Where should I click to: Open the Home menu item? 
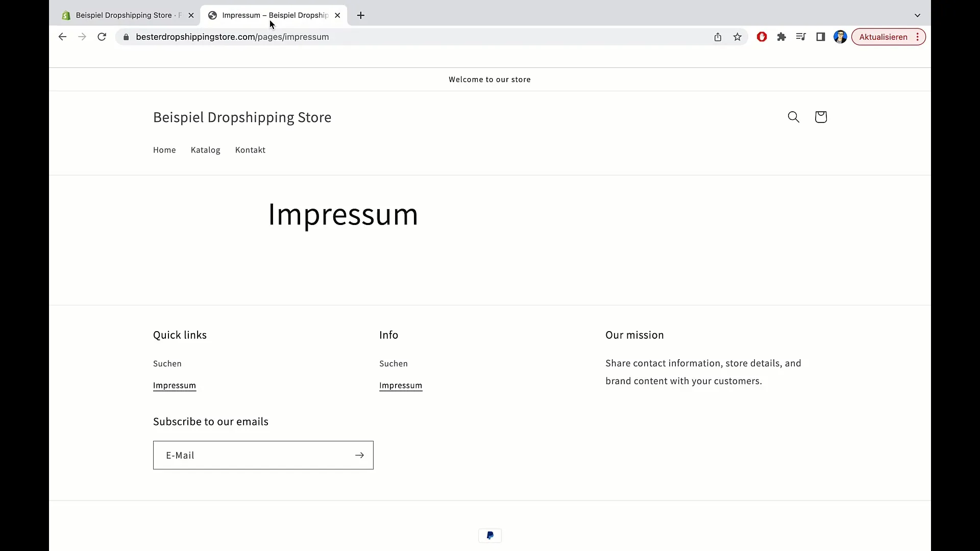tap(164, 150)
